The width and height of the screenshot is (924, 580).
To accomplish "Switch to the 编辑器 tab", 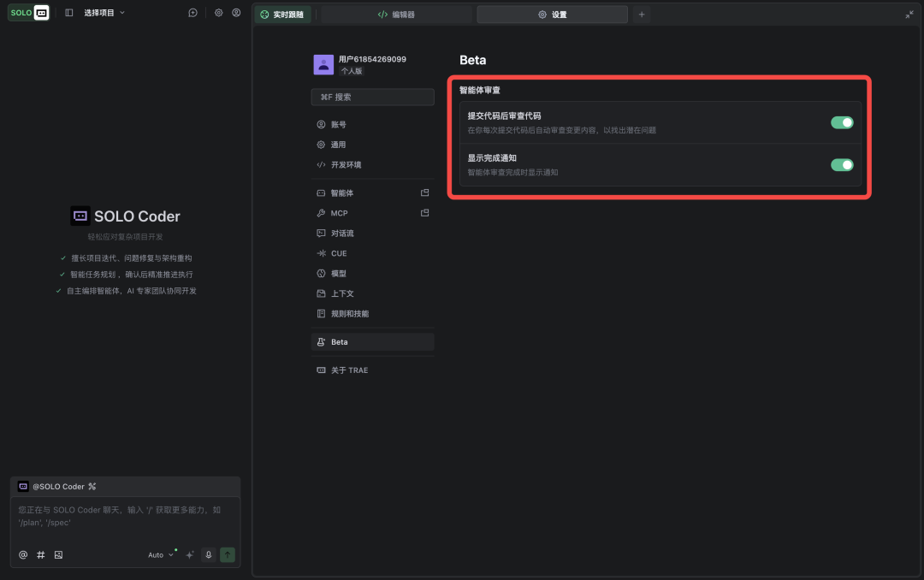I will pos(396,15).
